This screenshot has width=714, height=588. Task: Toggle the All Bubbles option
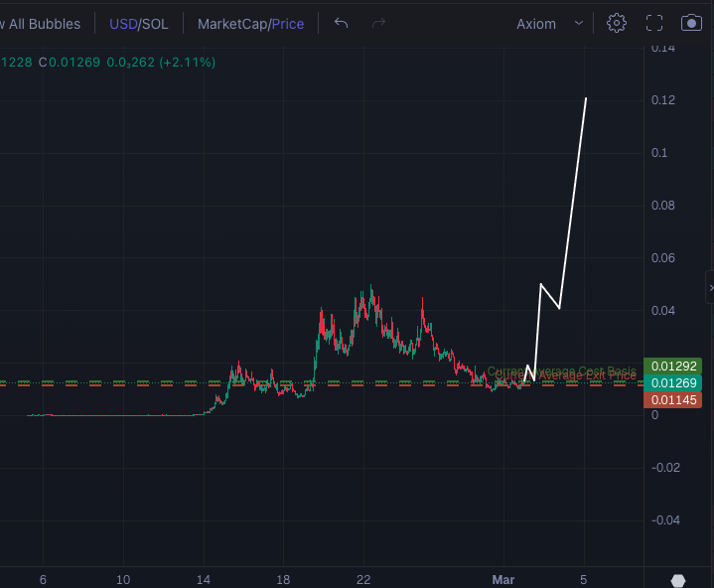pyautogui.click(x=41, y=24)
